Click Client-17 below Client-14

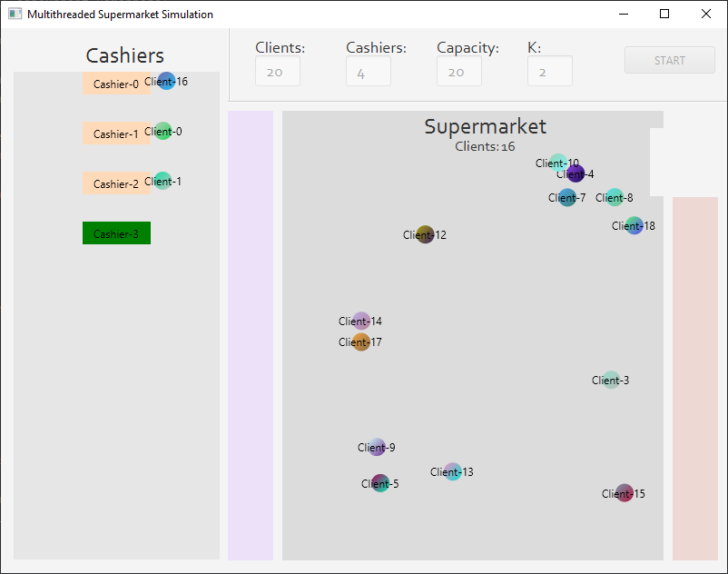click(362, 342)
